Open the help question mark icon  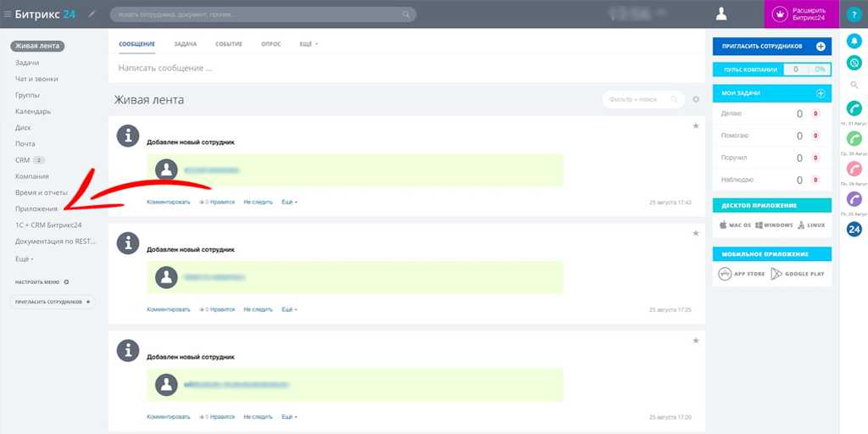click(854, 14)
